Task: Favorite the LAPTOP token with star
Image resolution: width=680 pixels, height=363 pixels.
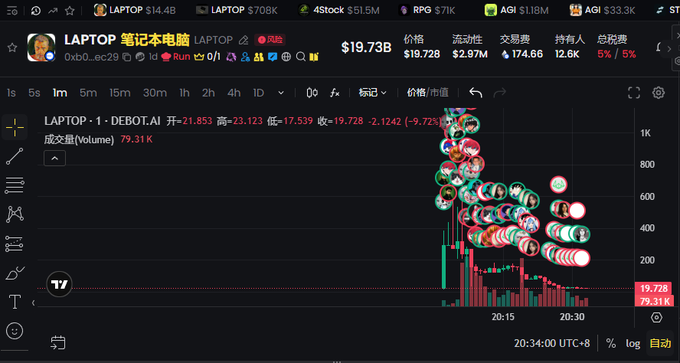Action: click(13, 48)
